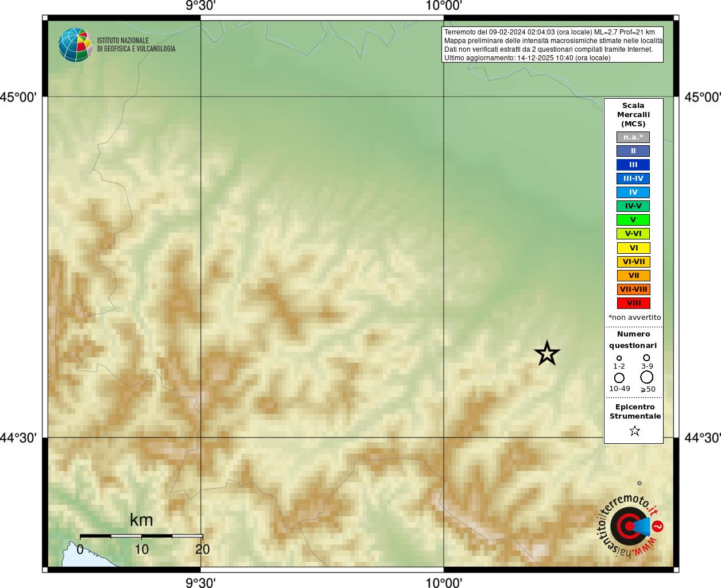Click the 'km' scale bar label

tap(141, 520)
